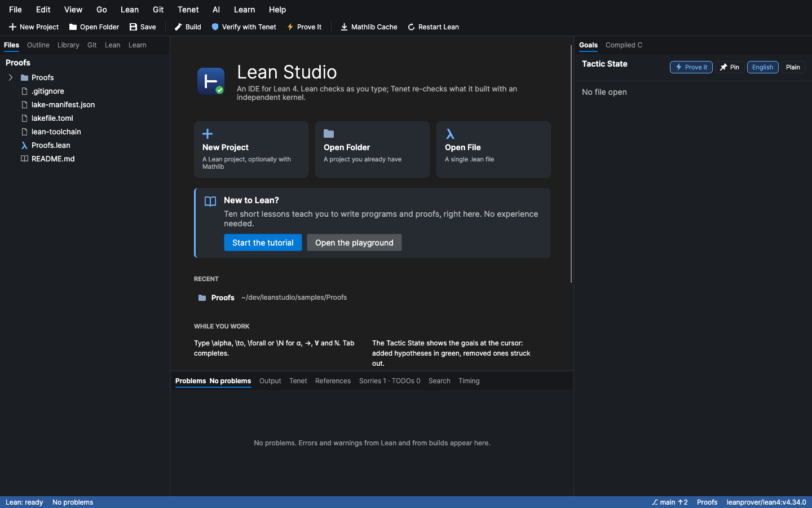Switch to the Tenet panel tab

click(x=298, y=381)
